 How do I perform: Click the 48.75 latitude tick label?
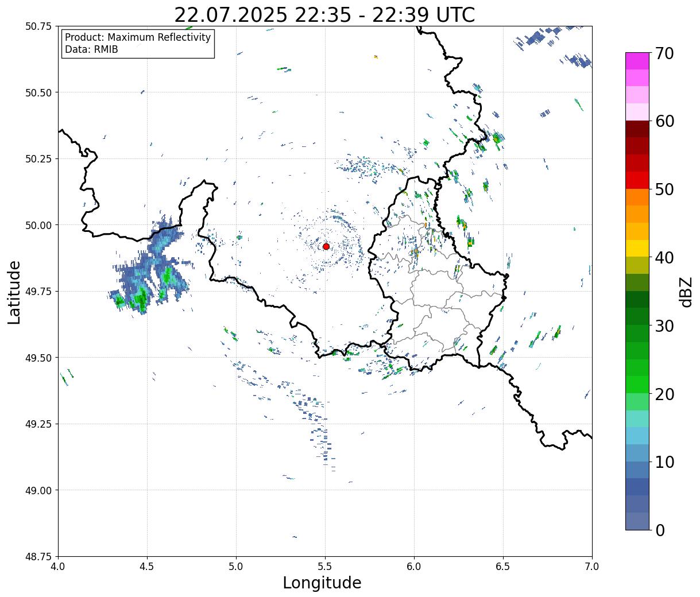point(38,556)
